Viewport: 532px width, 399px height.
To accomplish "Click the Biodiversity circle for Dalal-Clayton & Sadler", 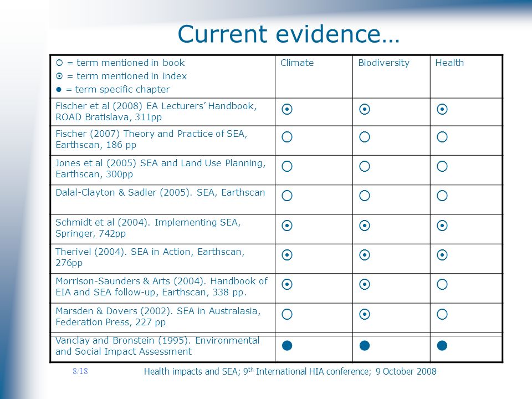I will (365, 196).
